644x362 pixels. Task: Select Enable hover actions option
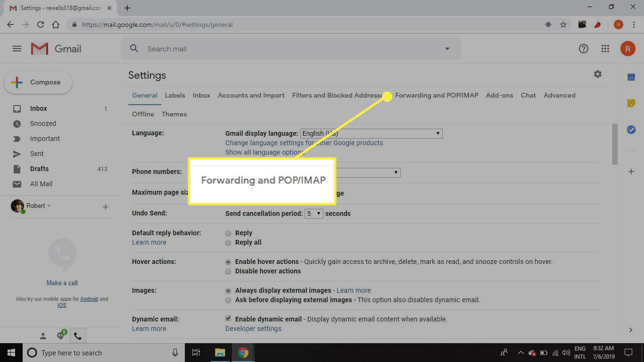[x=228, y=262]
